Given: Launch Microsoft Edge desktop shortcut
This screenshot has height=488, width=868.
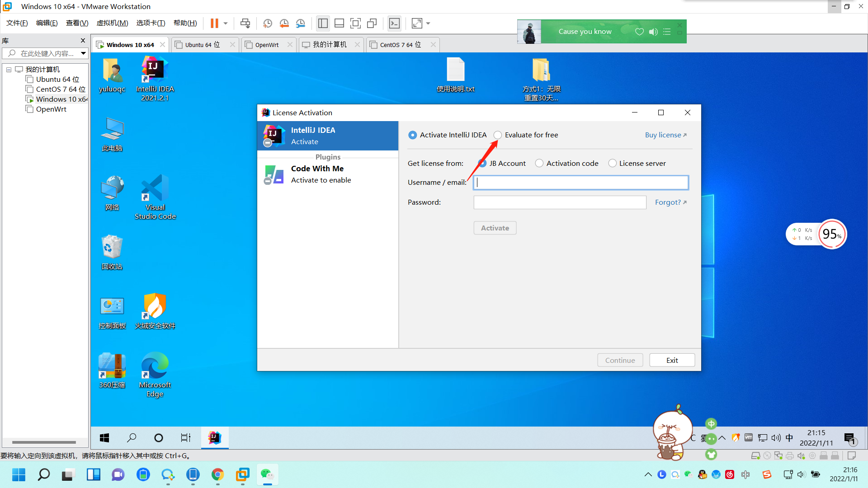Looking at the screenshot, I should pos(155,375).
